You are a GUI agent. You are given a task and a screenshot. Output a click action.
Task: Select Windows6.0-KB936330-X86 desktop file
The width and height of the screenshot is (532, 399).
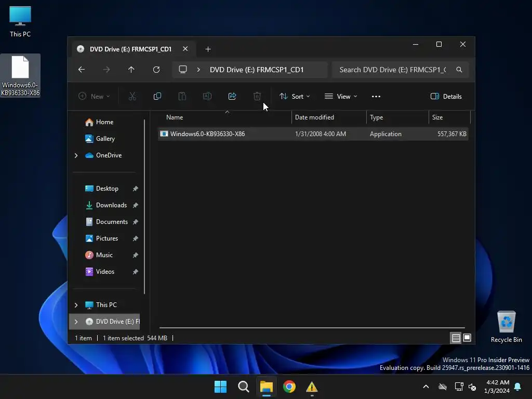[20, 76]
